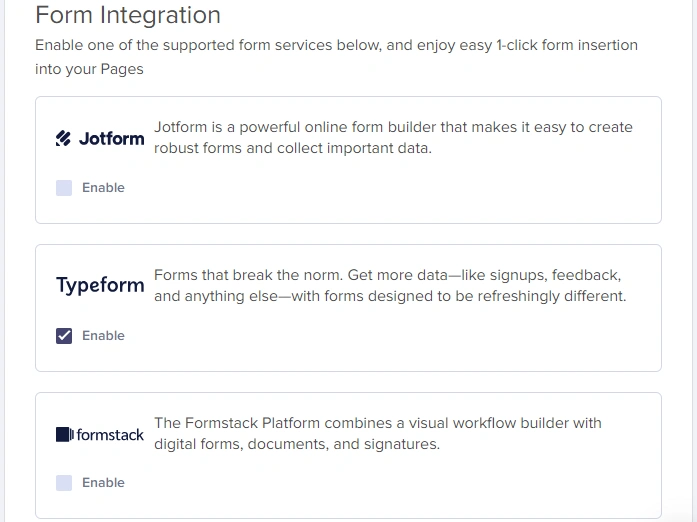This screenshot has width=697, height=522.
Task: Click the "formstack" wordmark text
Action: [x=110, y=435]
